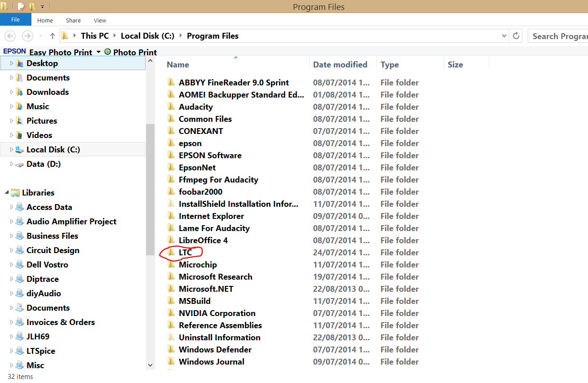This screenshot has height=383, width=588.
Task: Select the foobar2000 folder icon
Action: pyautogui.click(x=171, y=191)
